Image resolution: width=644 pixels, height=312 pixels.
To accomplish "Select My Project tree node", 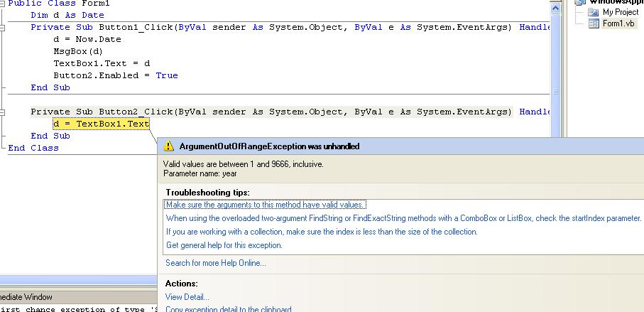I will pyautogui.click(x=620, y=12).
